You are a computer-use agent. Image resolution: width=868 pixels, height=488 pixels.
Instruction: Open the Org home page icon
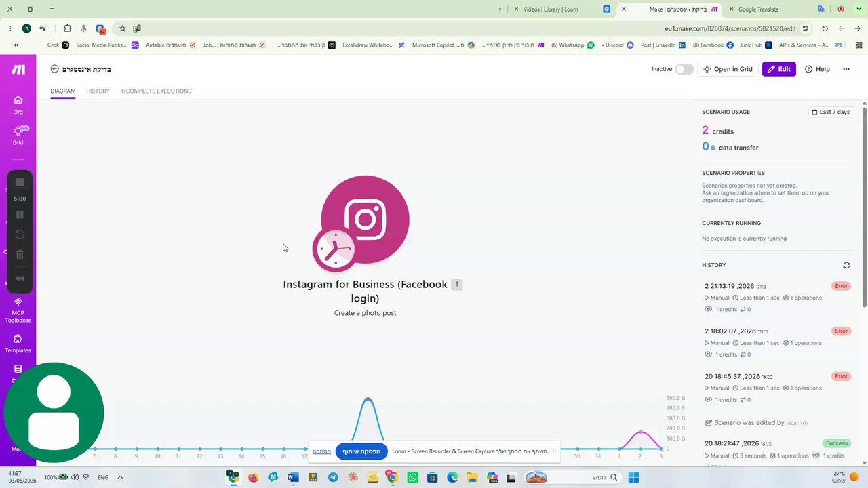click(18, 104)
